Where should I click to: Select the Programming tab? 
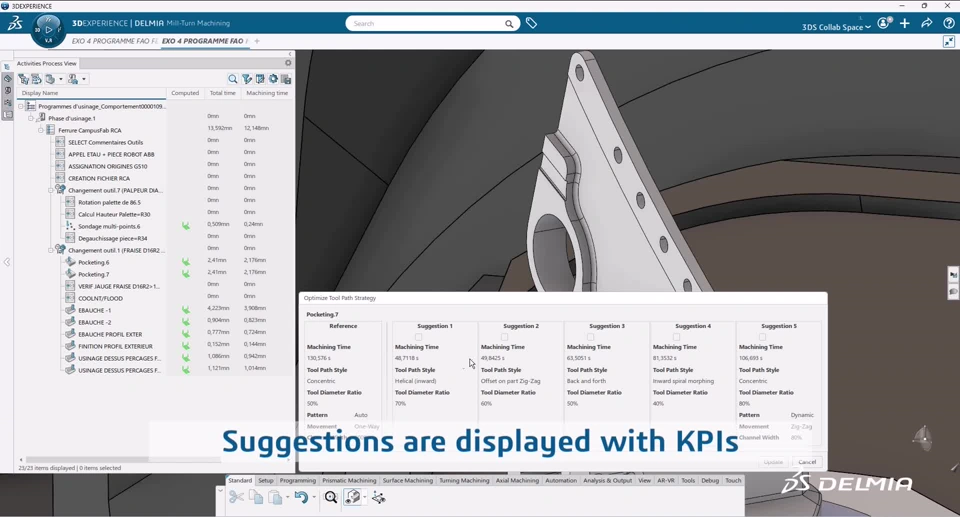298,481
